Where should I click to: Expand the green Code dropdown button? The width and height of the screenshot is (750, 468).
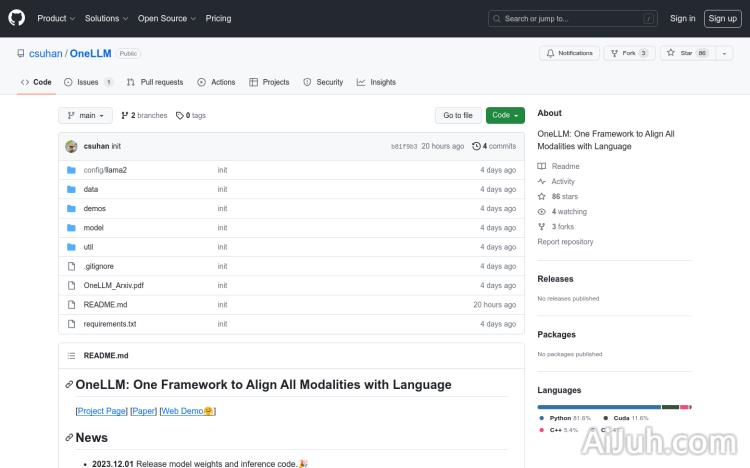[505, 115]
